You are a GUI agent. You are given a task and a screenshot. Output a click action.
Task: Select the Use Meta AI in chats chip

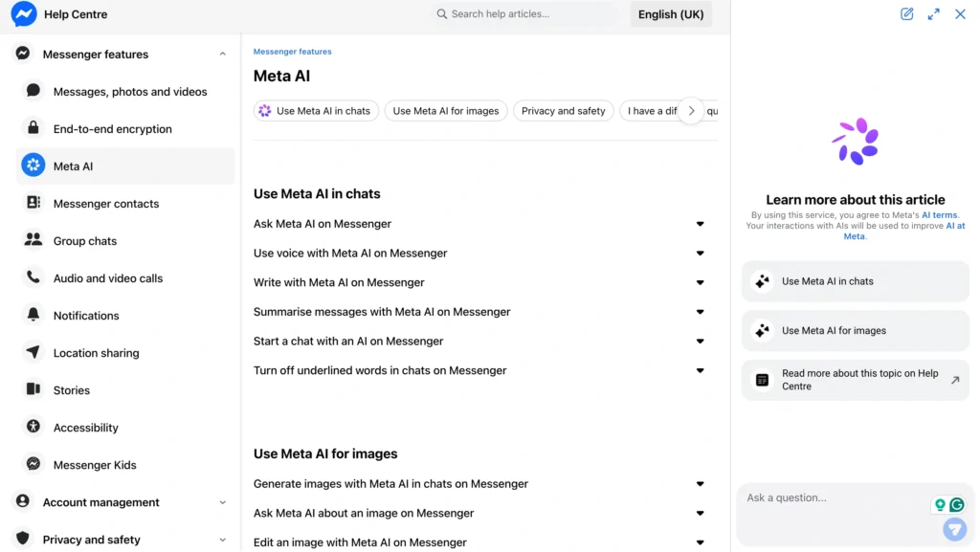coord(316,111)
